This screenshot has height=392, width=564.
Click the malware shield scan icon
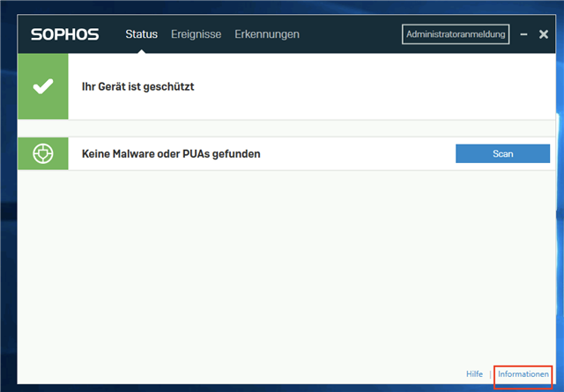(43, 153)
